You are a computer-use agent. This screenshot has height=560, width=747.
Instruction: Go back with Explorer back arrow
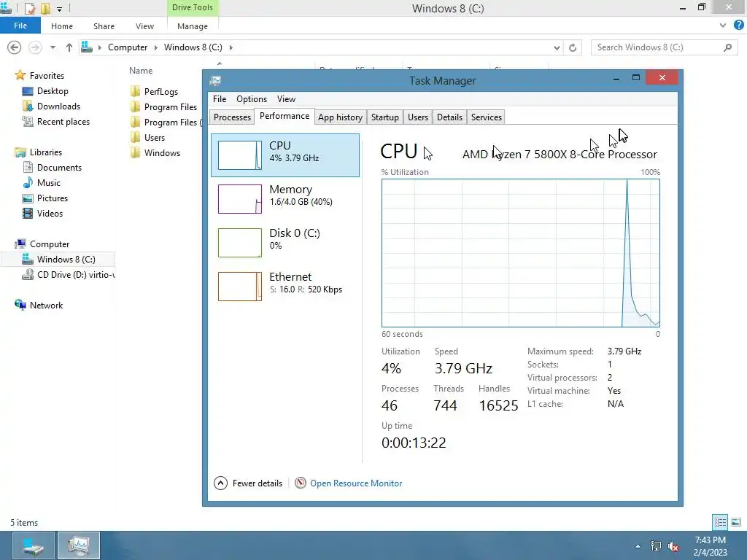[15, 47]
